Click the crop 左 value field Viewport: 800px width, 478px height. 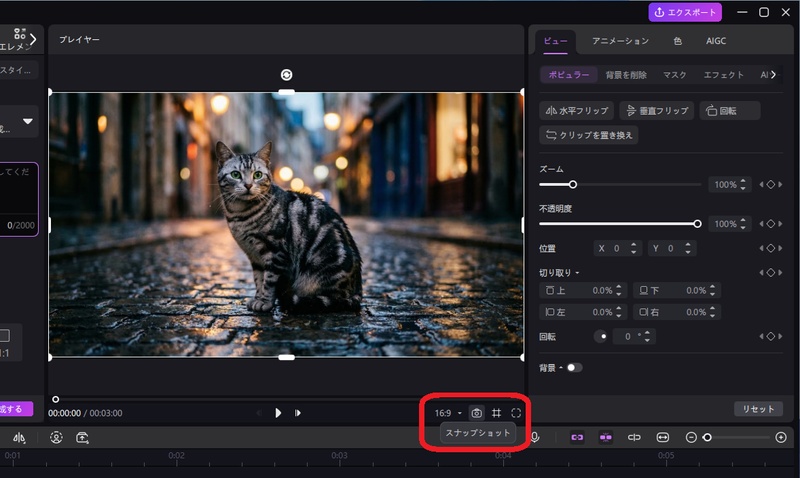pyautogui.click(x=583, y=312)
